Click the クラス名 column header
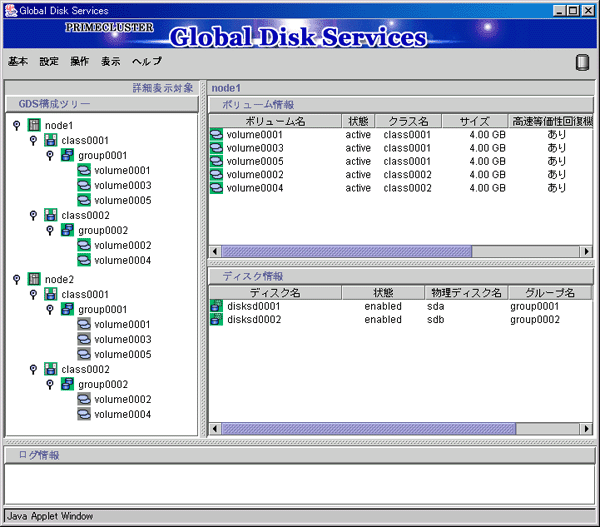 tap(408, 121)
